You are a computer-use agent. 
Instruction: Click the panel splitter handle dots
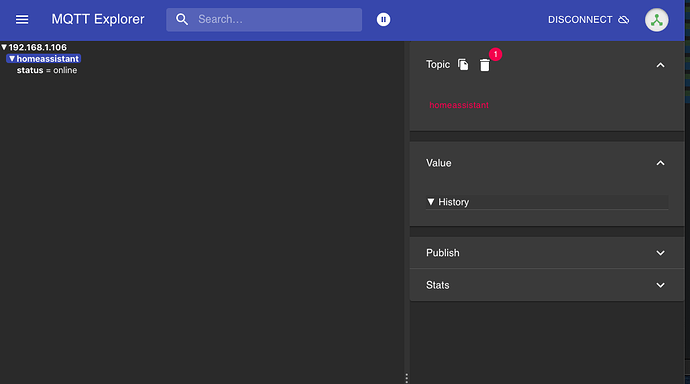pyautogui.click(x=406, y=378)
